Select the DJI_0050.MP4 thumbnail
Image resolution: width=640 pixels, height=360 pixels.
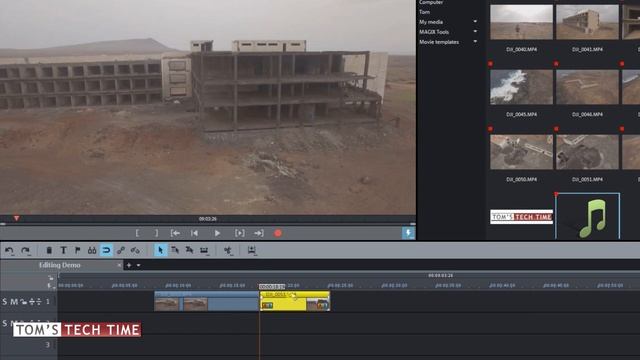click(521, 152)
